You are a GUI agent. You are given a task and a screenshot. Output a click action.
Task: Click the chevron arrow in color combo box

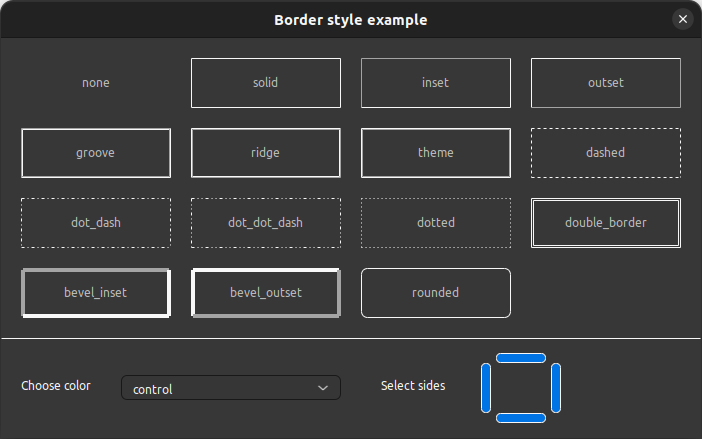(x=322, y=388)
